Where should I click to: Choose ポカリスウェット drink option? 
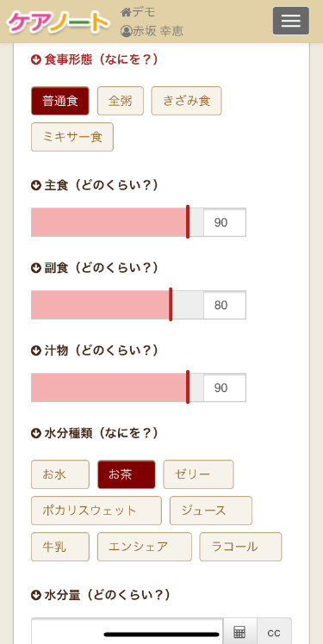(x=96, y=511)
